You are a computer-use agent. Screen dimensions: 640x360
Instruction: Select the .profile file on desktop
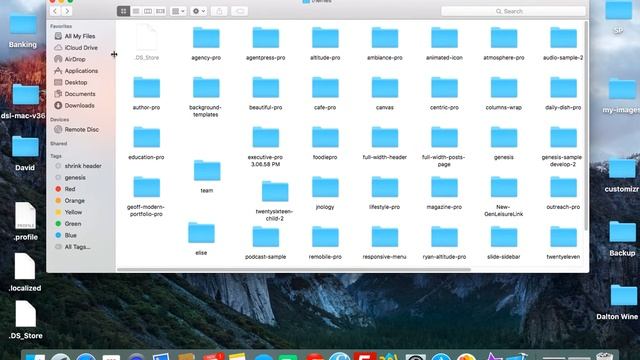tap(26, 221)
